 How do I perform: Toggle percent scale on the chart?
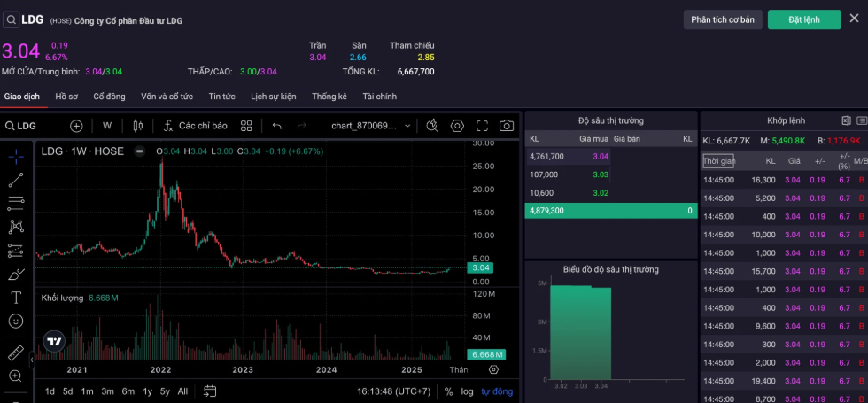click(448, 391)
